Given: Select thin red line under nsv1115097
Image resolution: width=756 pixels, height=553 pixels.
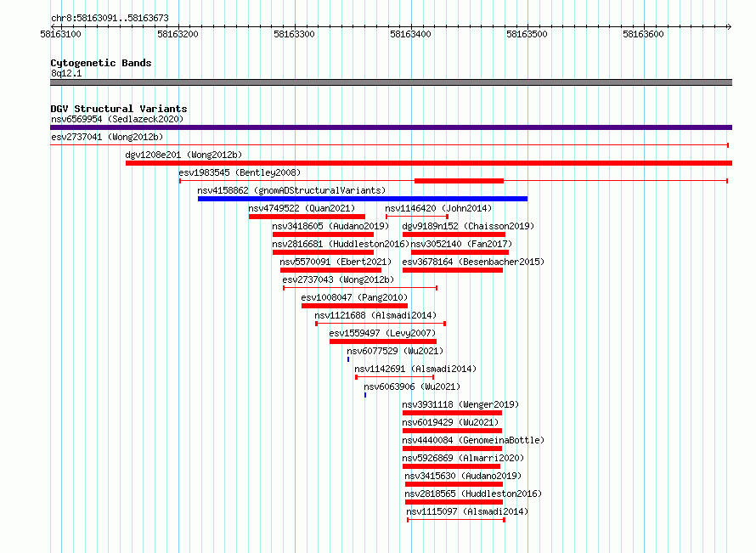Looking at the screenshot, I should pyautogui.click(x=456, y=520).
